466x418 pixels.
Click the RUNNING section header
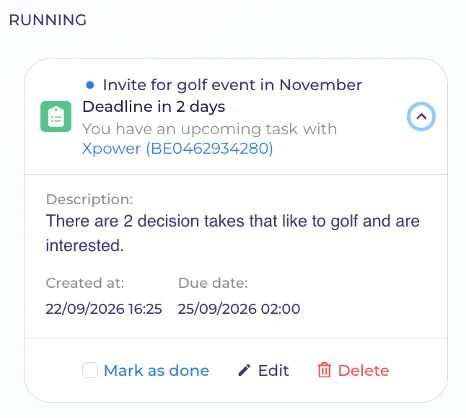point(48,20)
